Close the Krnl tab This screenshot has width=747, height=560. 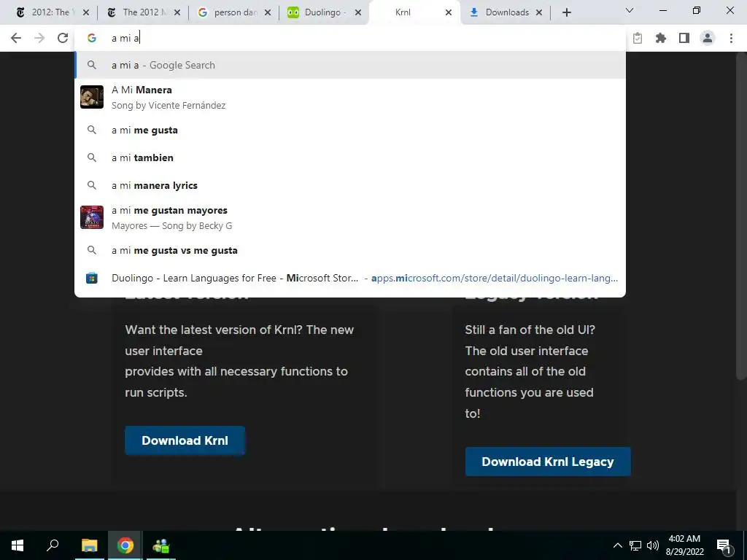click(x=449, y=12)
